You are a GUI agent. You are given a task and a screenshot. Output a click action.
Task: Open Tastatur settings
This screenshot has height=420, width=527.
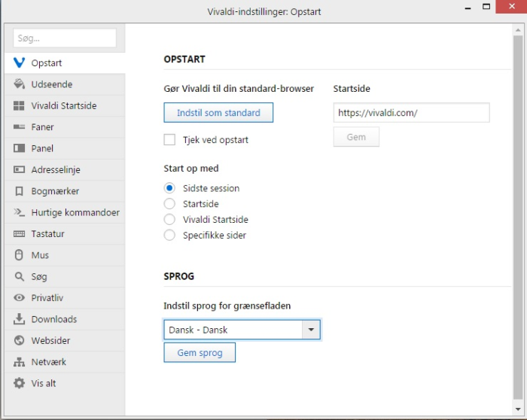click(65, 234)
